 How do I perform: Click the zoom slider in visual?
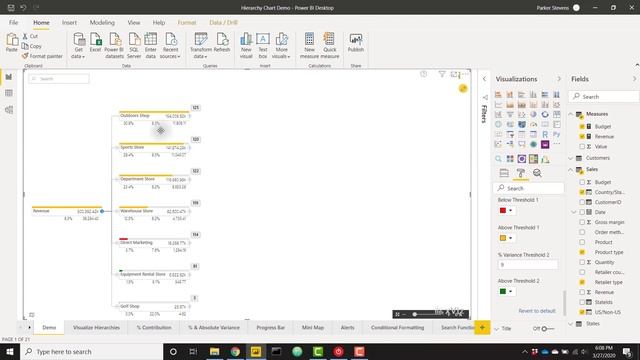[415, 314]
